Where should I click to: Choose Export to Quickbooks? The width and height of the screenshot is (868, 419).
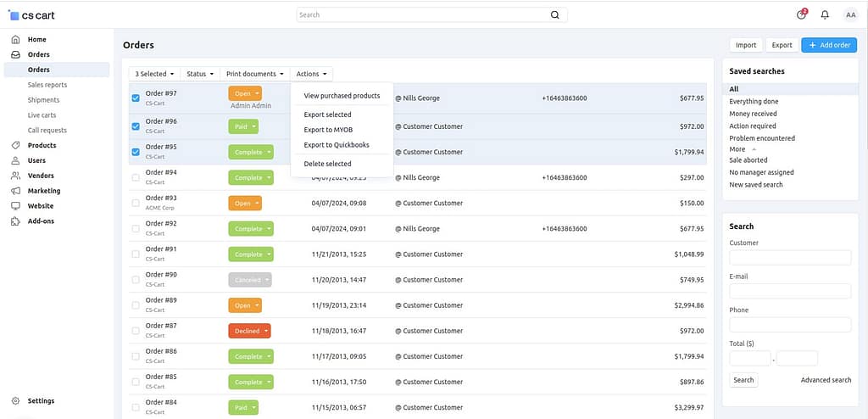point(342,145)
